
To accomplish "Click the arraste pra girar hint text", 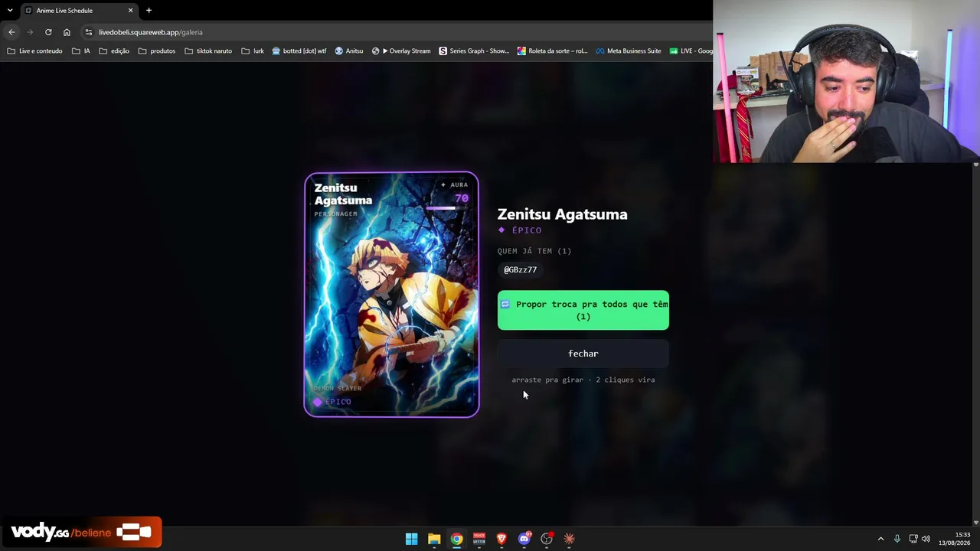I will tap(583, 380).
